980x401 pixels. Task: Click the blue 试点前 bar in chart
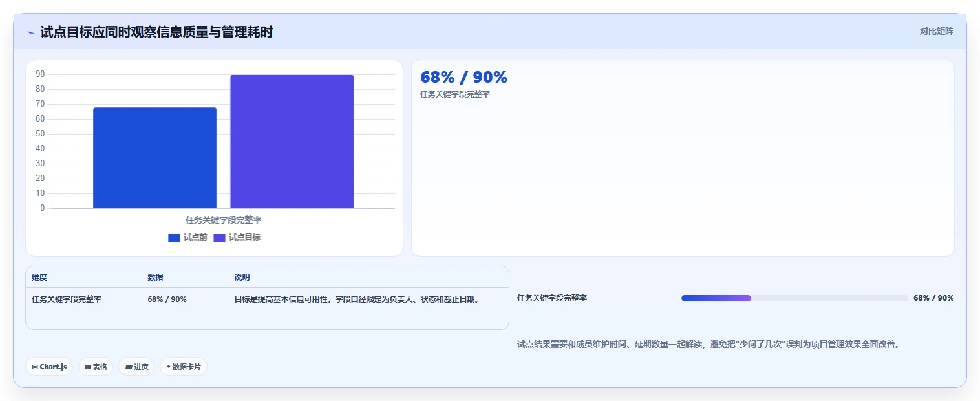tap(154, 158)
